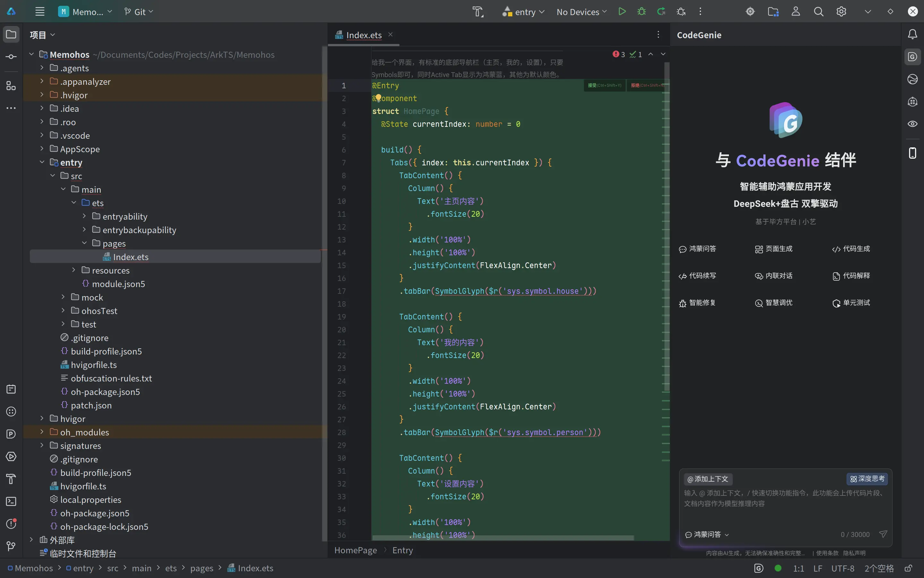Select Index.ets in project tree

[x=175, y=257]
